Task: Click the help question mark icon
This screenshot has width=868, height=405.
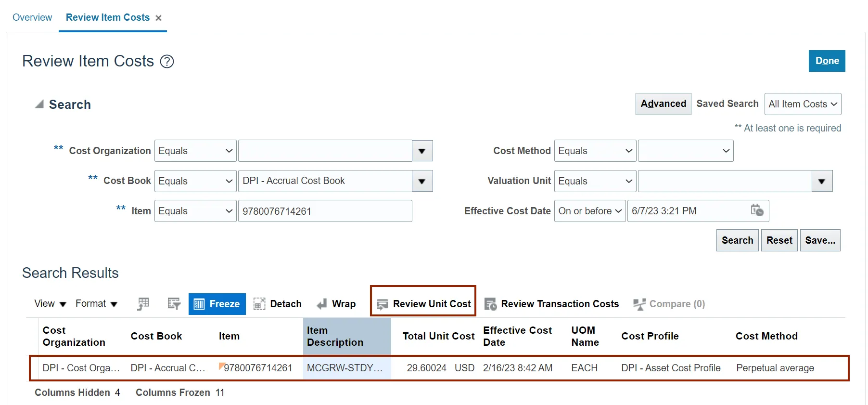Action: pyautogui.click(x=167, y=62)
